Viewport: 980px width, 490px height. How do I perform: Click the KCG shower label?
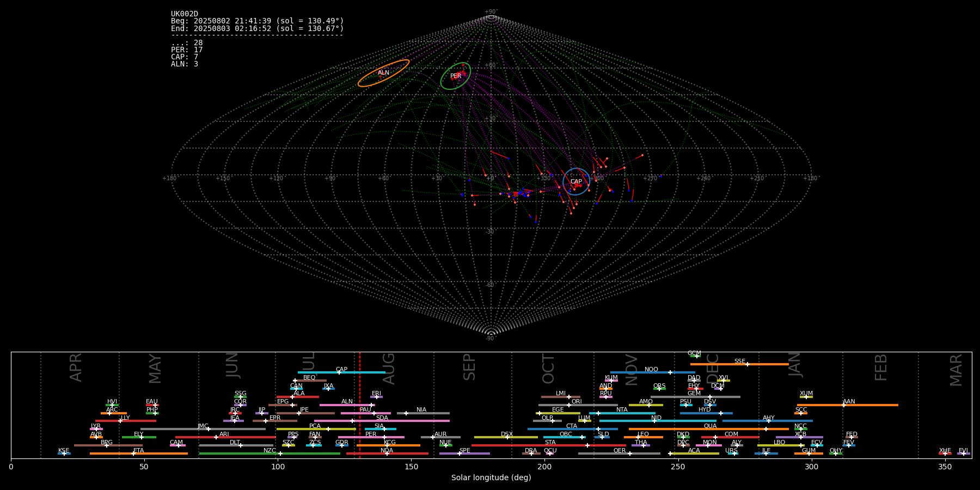click(390, 443)
